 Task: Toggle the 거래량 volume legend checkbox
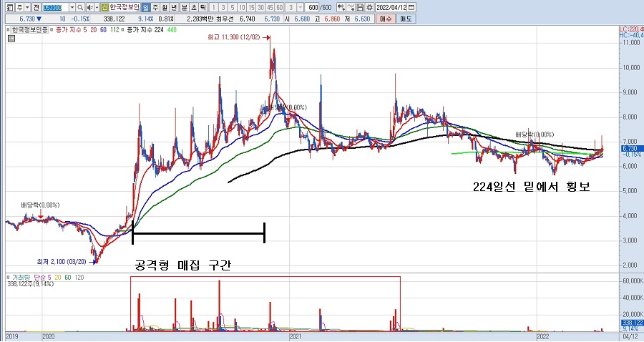click(8, 277)
